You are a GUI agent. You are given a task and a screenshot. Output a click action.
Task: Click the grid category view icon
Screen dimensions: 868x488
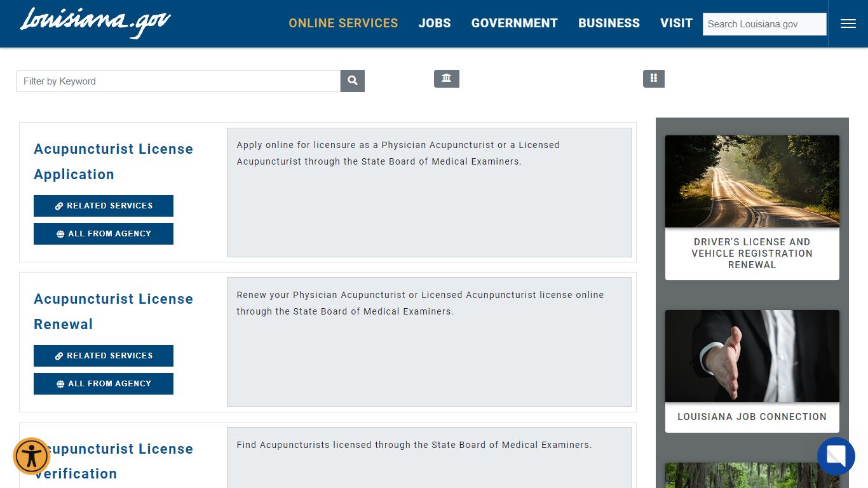click(654, 79)
